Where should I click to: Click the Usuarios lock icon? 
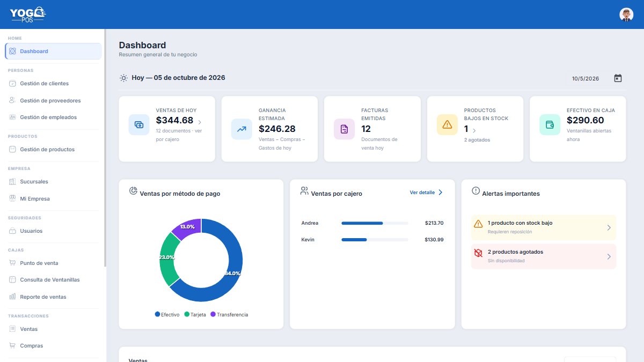click(x=12, y=231)
